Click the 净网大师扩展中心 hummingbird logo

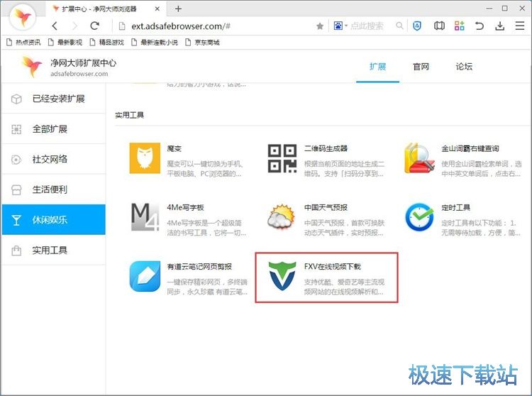(32, 67)
